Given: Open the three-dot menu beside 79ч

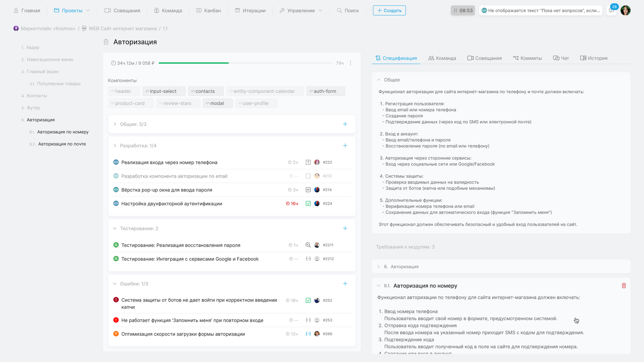Looking at the screenshot, I should point(350,63).
